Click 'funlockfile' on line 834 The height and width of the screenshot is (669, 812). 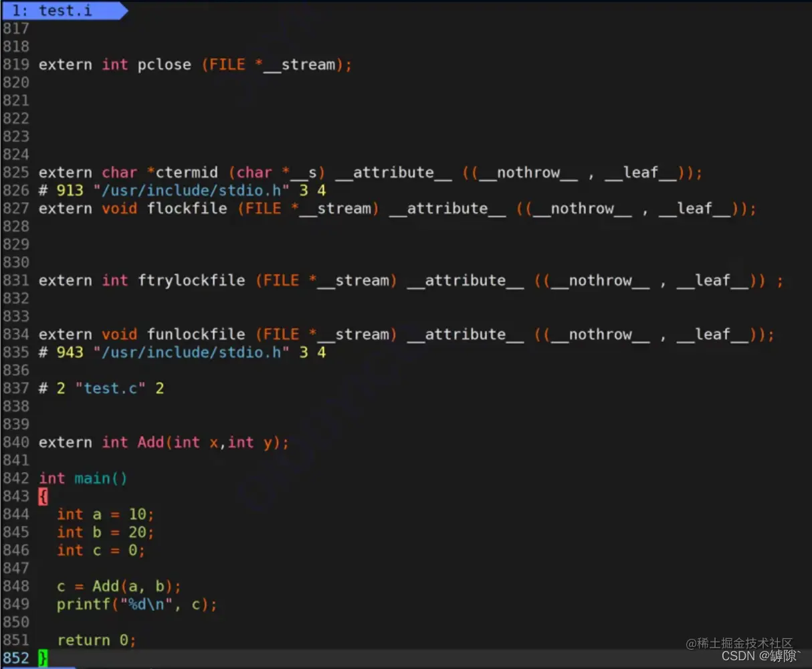tap(196, 334)
